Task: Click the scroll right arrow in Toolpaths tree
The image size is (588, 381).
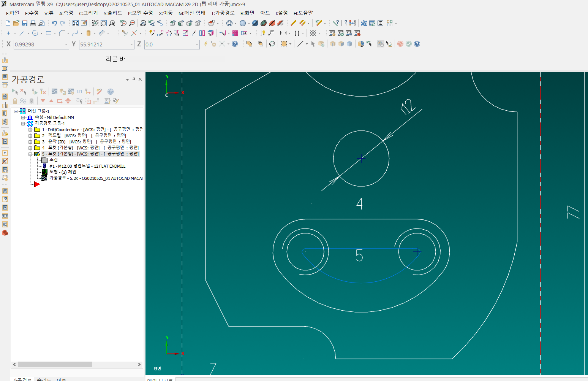Action: coord(139,364)
